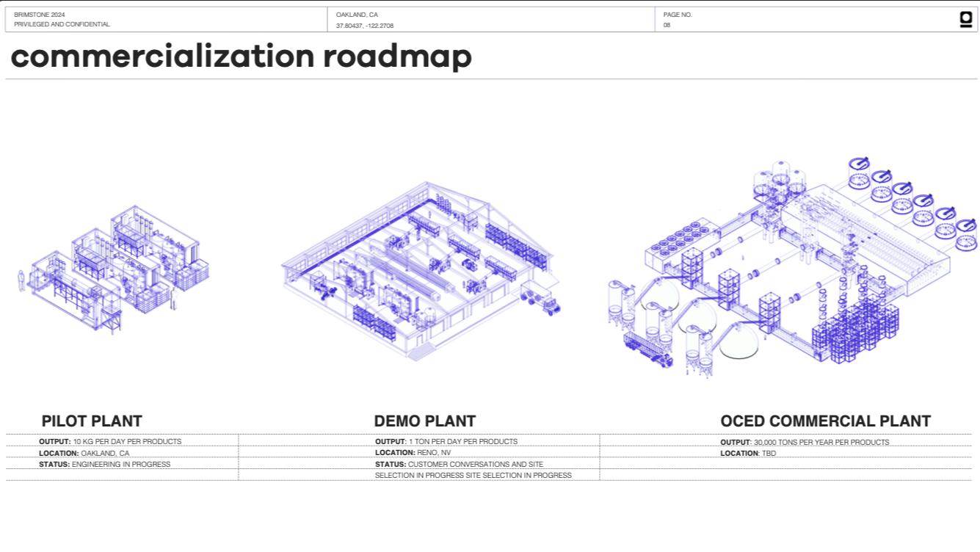980x552 pixels.
Task: Click the OUTPUT row under Pilot Plant
Action: pos(110,441)
